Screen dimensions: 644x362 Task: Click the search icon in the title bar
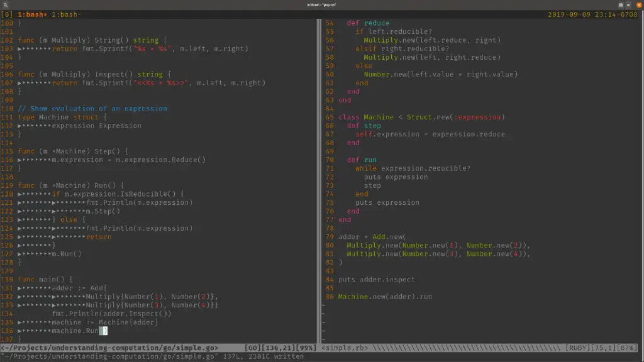(5, 5)
